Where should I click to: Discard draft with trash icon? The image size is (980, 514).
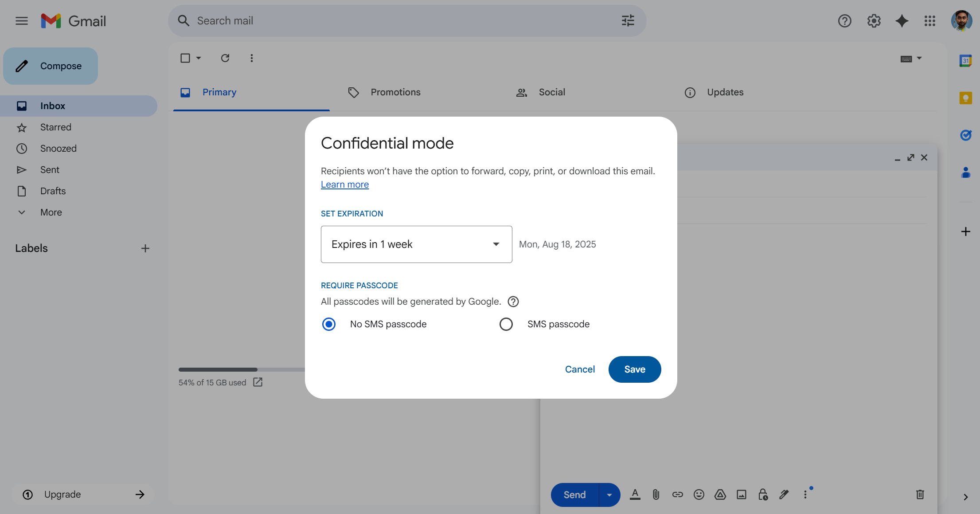point(920,494)
